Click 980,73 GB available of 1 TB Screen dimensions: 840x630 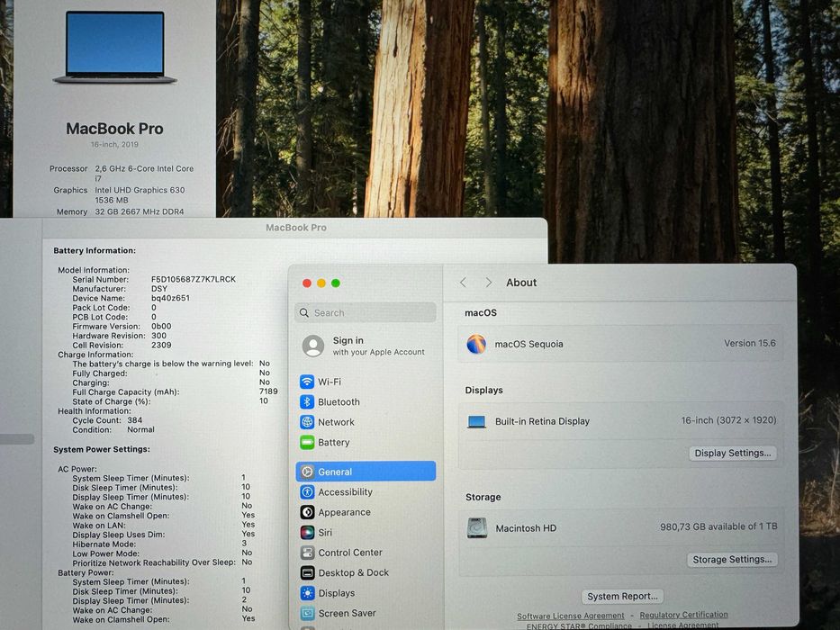point(718,526)
